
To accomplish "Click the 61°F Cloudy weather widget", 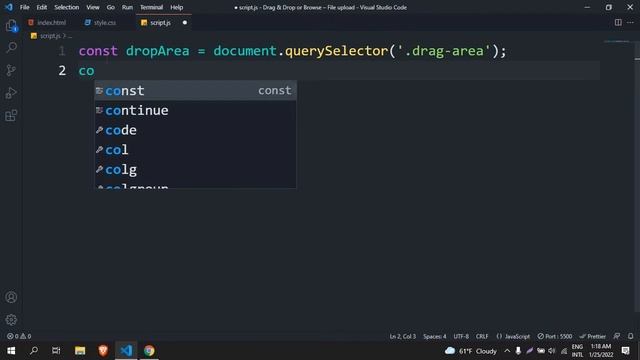I will 471,351.
